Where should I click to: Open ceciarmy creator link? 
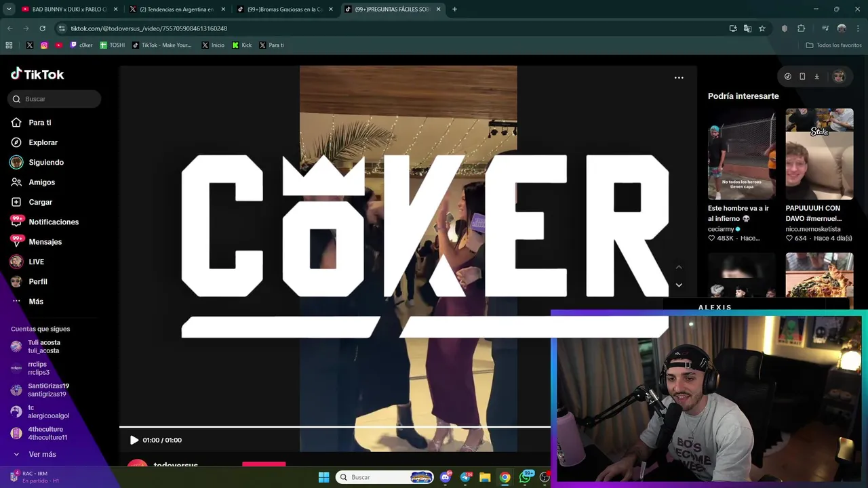(724, 229)
